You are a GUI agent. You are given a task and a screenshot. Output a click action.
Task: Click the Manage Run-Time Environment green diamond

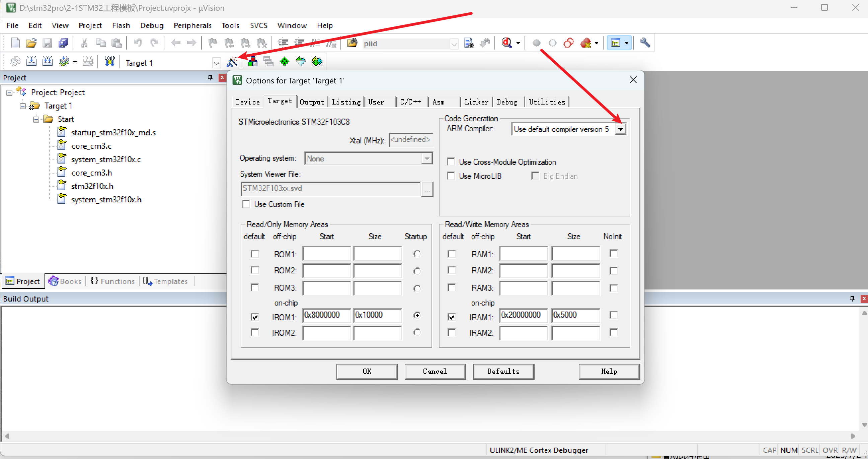pos(285,62)
